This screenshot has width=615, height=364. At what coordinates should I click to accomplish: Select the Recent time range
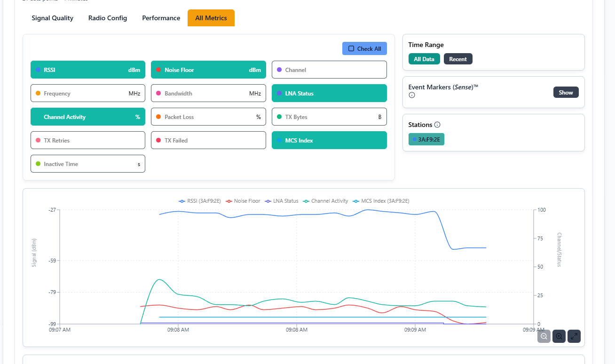click(x=457, y=59)
